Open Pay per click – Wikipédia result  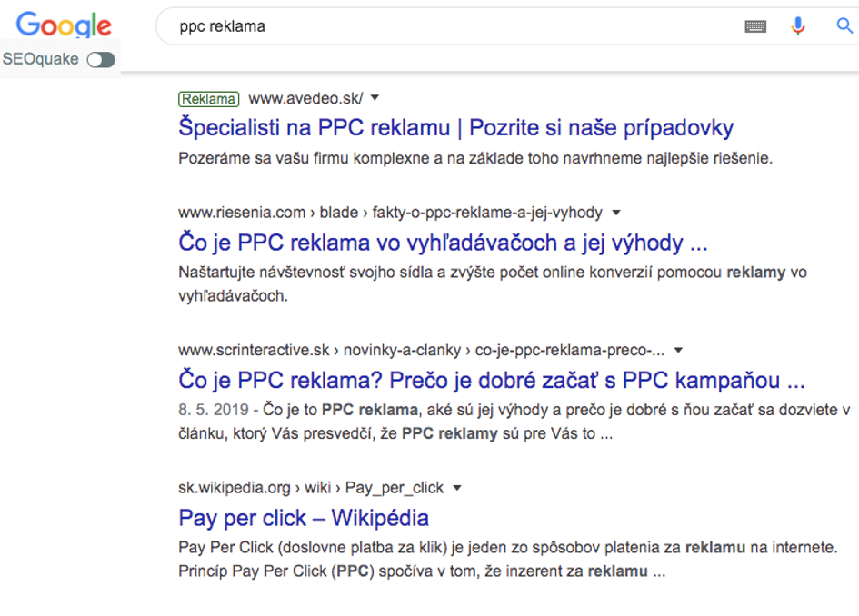tap(304, 518)
